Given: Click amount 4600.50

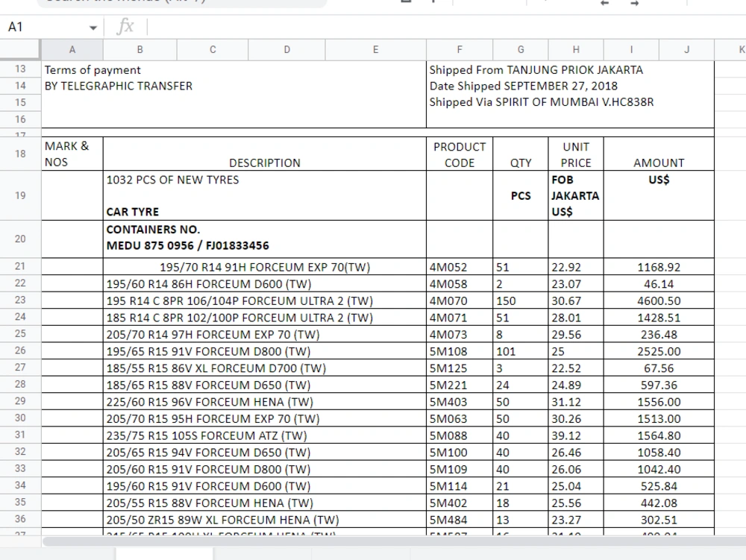Looking at the screenshot, I should coord(659,301).
